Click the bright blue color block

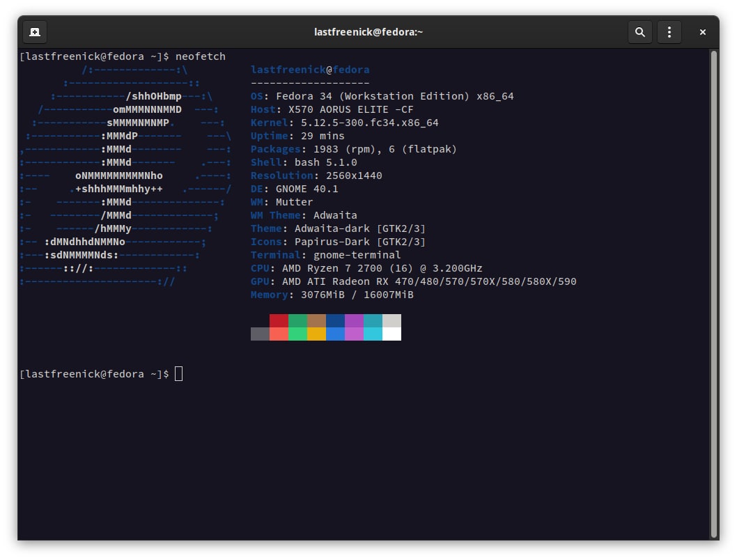(x=335, y=334)
